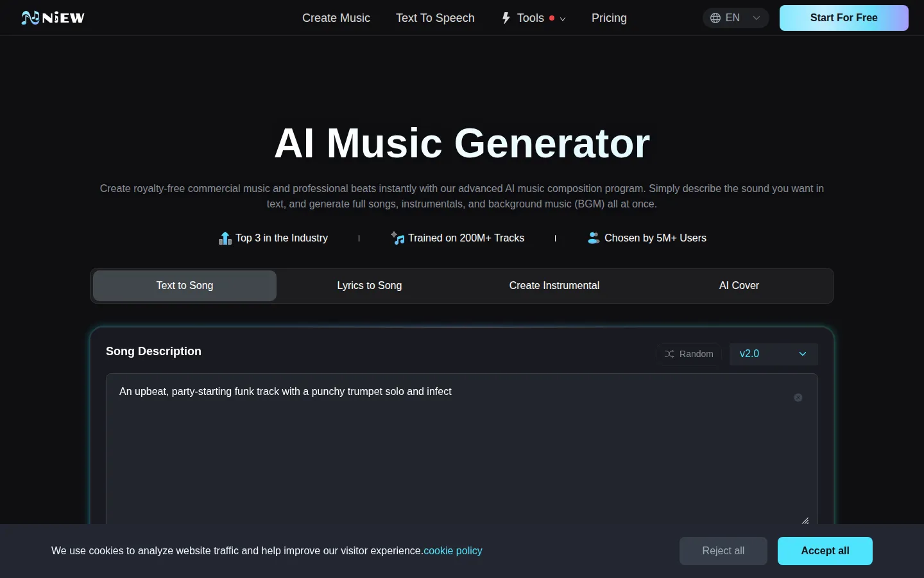Click the Top 3 in the Industry text
Screen dimensions: 924x578
click(x=282, y=238)
